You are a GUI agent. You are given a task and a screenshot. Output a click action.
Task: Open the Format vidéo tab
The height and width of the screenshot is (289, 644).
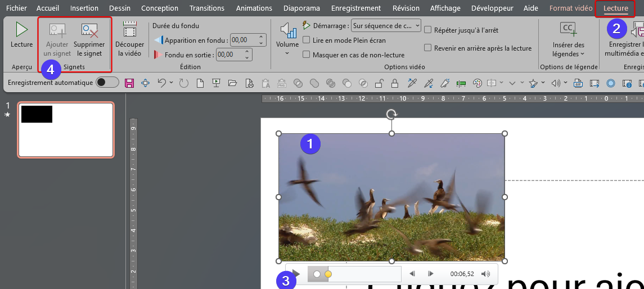coord(571,8)
